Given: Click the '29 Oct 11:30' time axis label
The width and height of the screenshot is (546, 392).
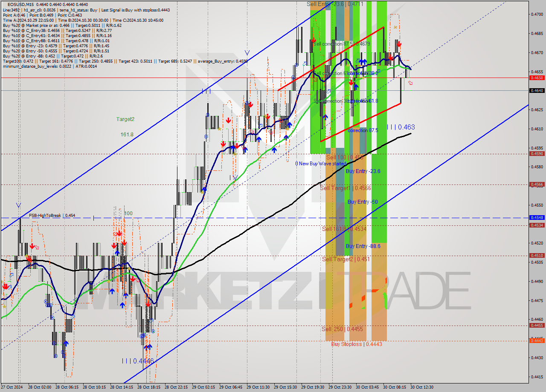Looking at the screenshot, I should 258,387.
